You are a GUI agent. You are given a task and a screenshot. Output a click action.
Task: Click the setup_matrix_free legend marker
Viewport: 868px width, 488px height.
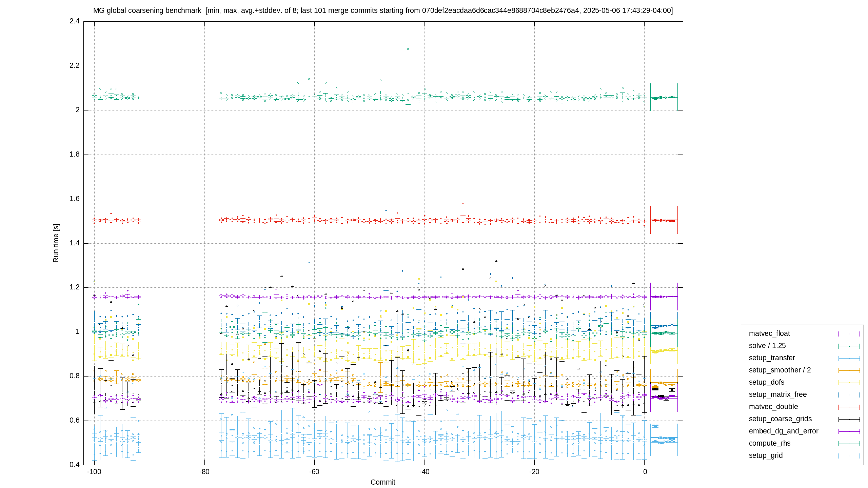click(x=849, y=395)
